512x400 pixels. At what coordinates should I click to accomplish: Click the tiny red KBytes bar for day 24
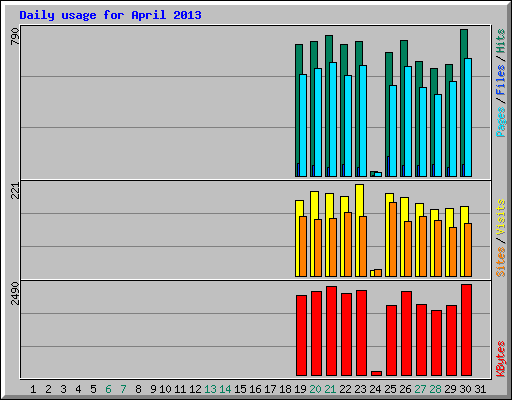376,373
